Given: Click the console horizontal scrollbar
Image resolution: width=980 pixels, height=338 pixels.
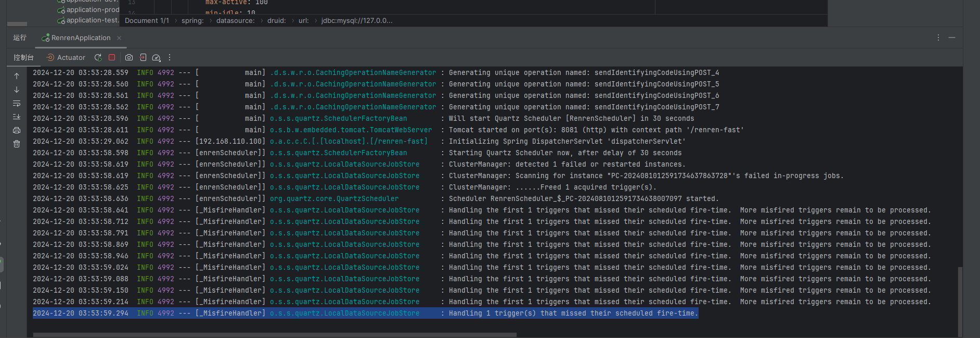Looking at the screenshot, I should click(275, 335).
